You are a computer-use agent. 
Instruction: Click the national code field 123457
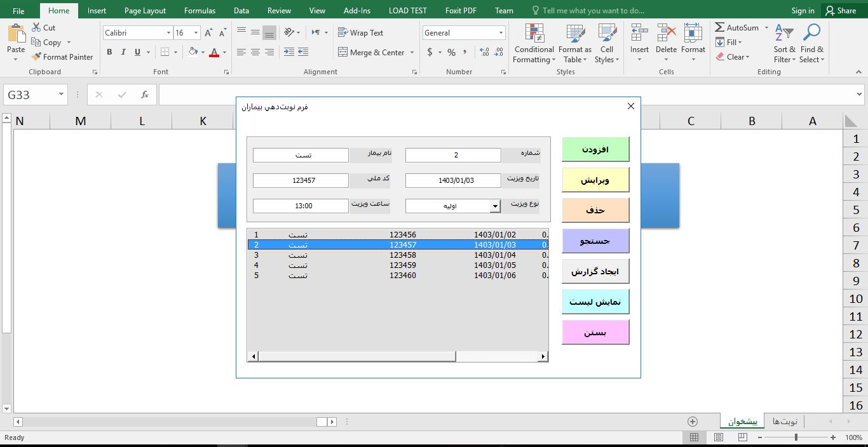point(301,180)
